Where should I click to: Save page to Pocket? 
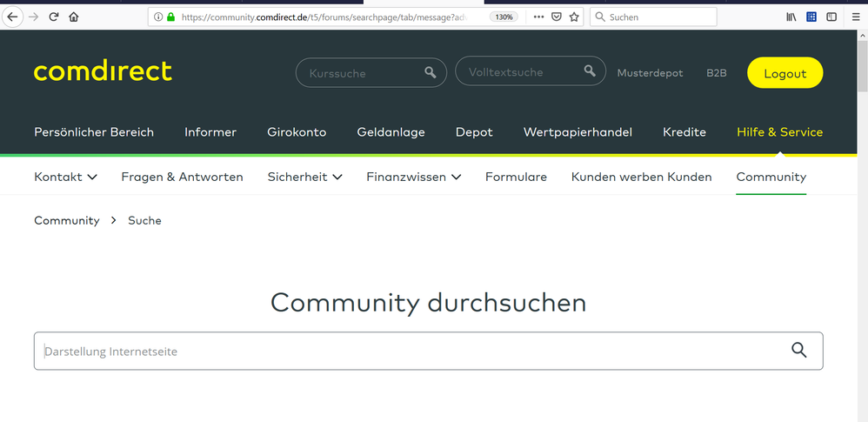[557, 17]
